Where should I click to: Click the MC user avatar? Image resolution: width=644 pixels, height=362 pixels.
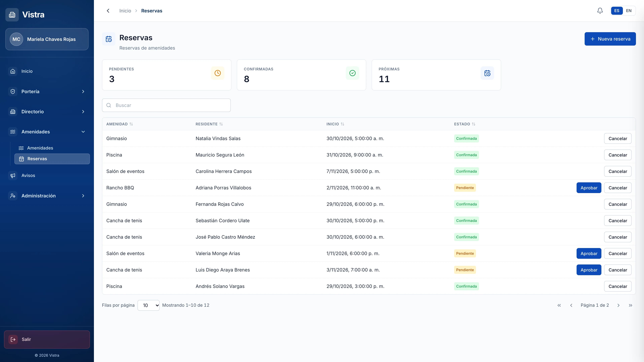[16, 39]
